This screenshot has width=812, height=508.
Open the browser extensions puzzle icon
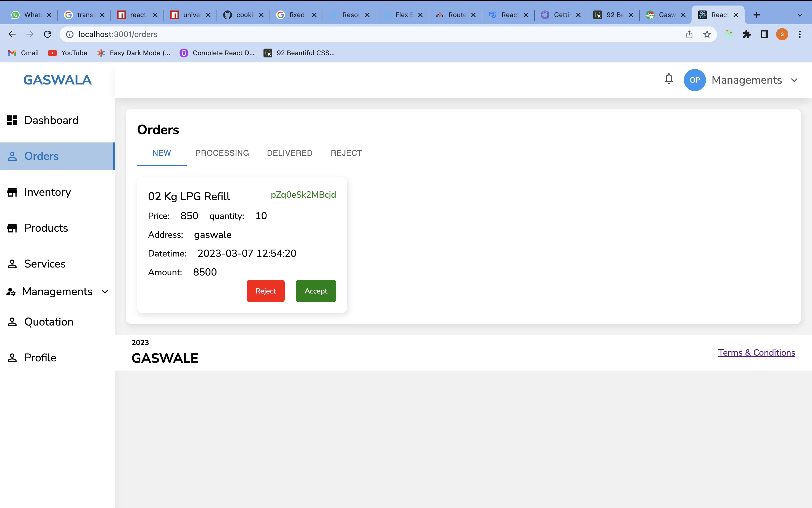[747, 34]
